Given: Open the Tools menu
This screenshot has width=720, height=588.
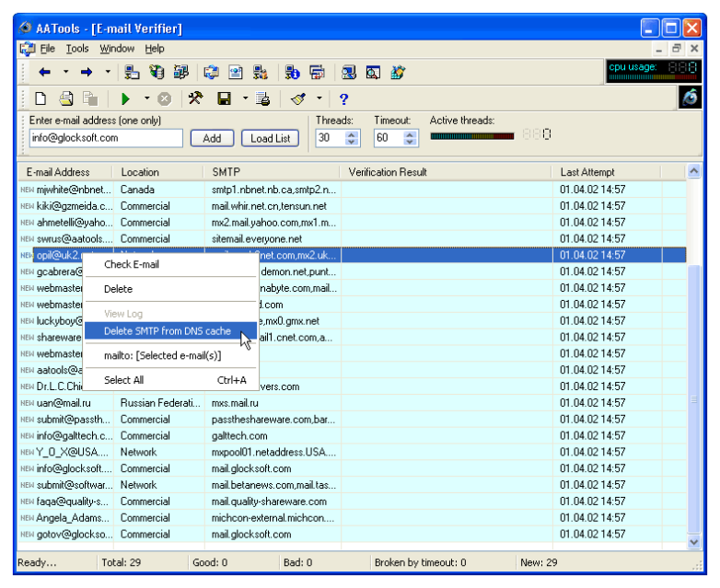Looking at the screenshot, I should point(77,49).
